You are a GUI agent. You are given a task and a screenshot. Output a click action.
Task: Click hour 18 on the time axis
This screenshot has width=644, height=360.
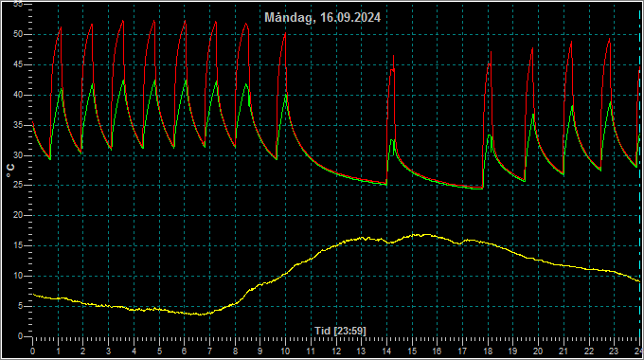click(488, 351)
